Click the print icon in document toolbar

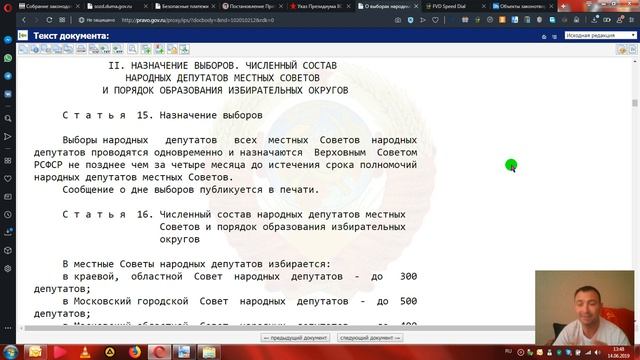click(x=81, y=49)
